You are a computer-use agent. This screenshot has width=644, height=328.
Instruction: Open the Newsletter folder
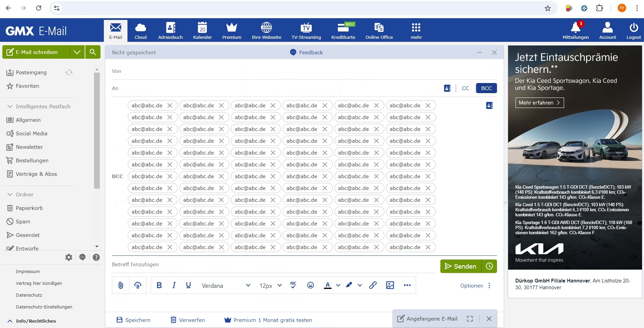point(29,147)
